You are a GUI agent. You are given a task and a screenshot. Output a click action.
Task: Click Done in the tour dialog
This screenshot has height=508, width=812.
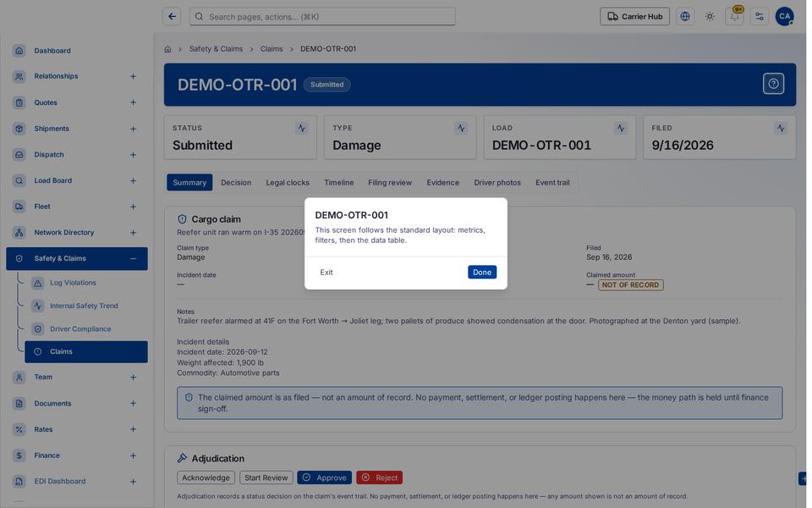482,272
